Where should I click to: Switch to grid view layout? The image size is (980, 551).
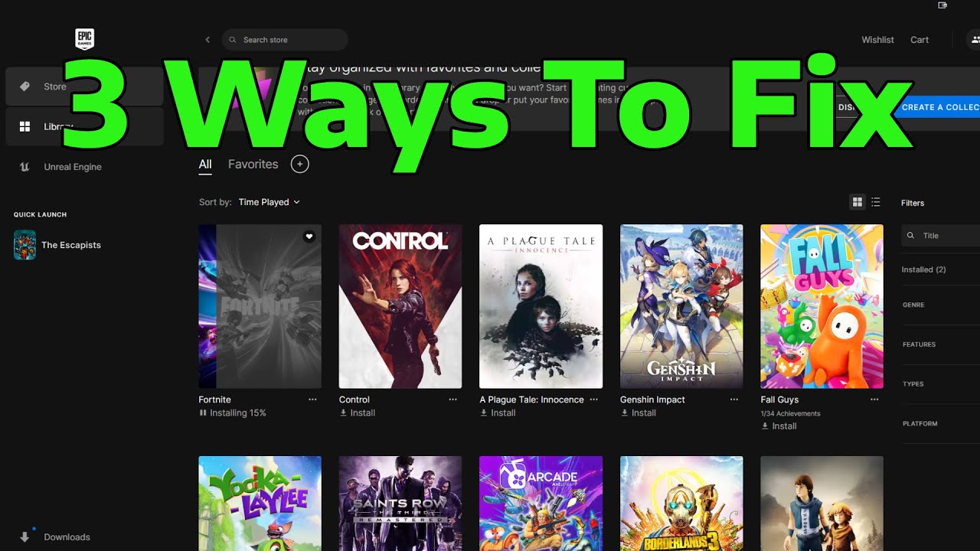[x=857, y=202]
